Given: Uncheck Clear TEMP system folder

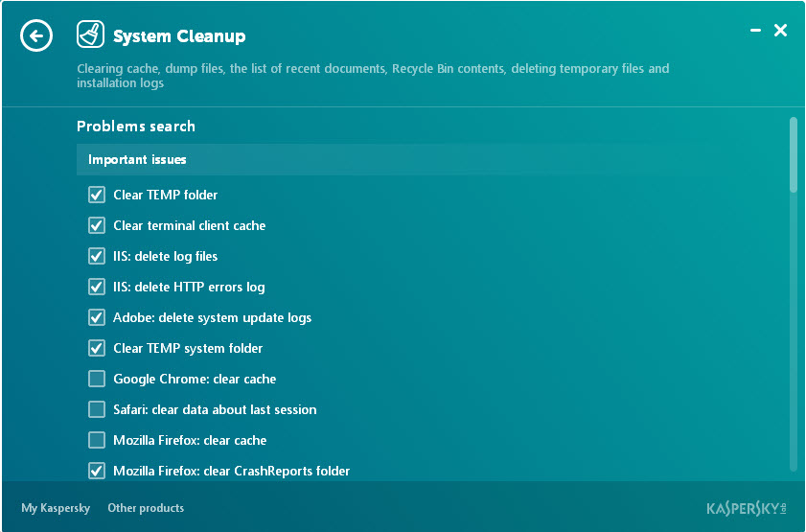Looking at the screenshot, I should click(x=97, y=348).
